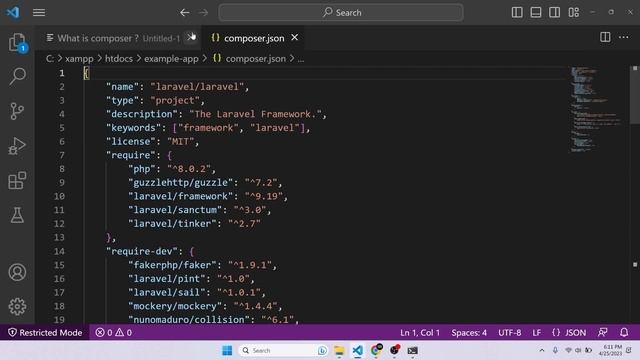Screen dimensions: 640x360
Task: Click the VS Code logo icon
Action: tap(13, 12)
